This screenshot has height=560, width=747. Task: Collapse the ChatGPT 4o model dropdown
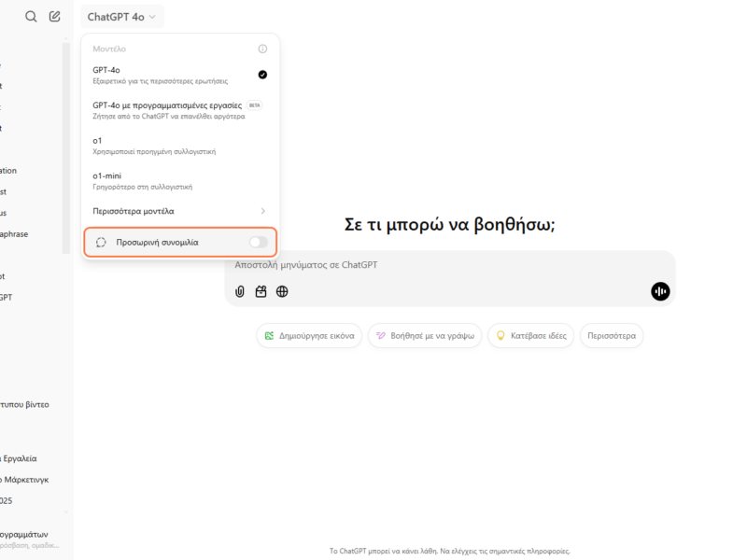122,17
